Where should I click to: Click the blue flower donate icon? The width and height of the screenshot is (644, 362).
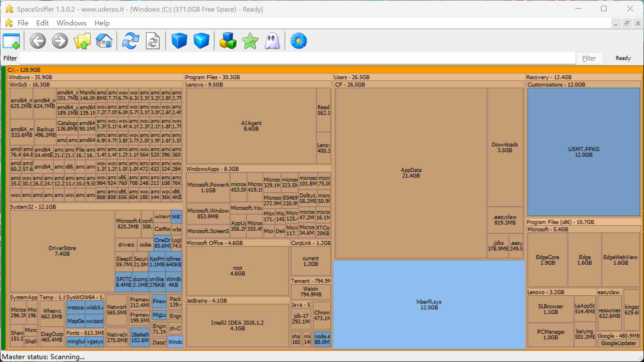click(299, 41)
